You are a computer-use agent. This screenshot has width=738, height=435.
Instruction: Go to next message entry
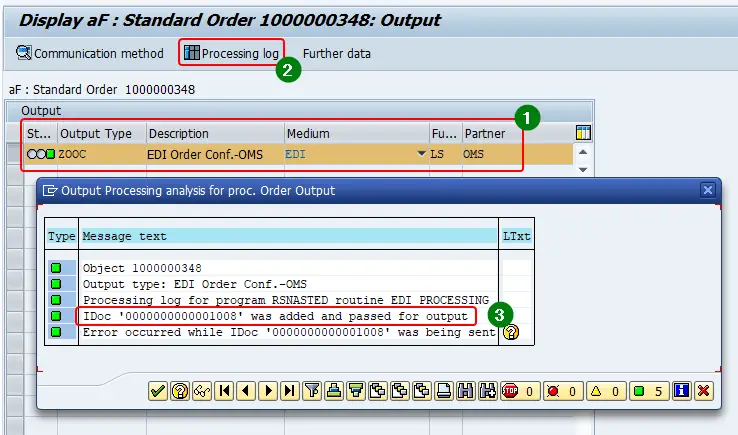(268, 391)
